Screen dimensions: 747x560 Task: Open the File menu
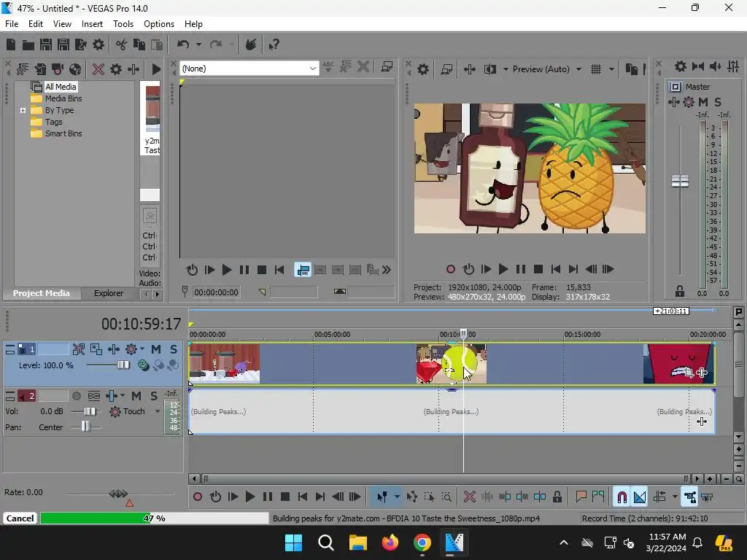coord(12,24)
